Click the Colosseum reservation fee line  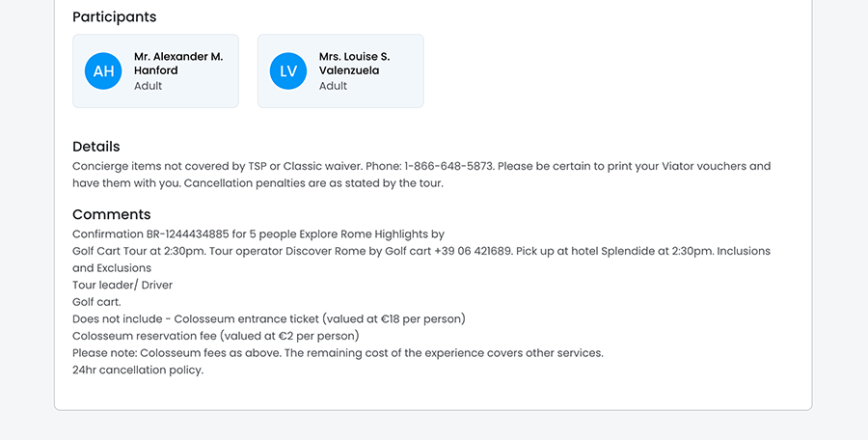(x=215, y=336)
